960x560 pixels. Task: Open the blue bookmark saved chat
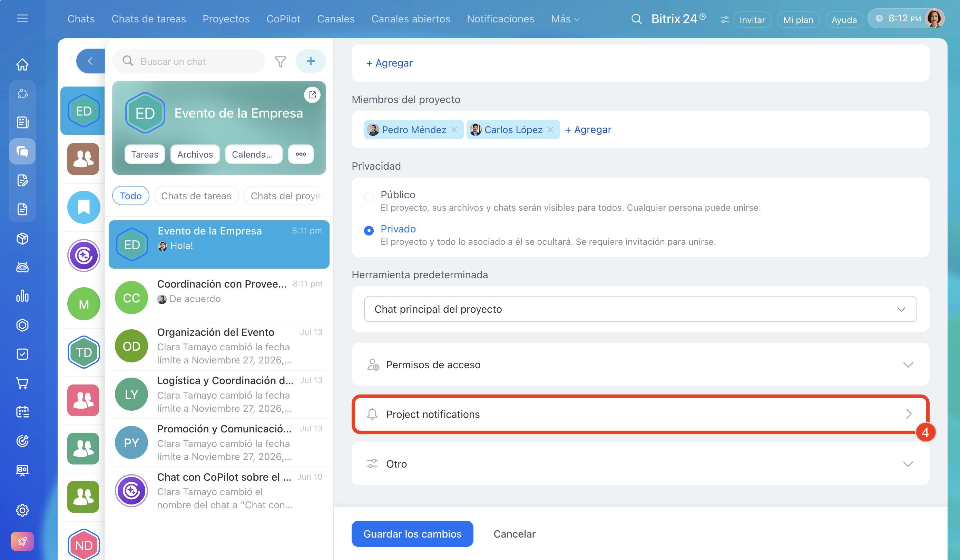coord(84,207)
